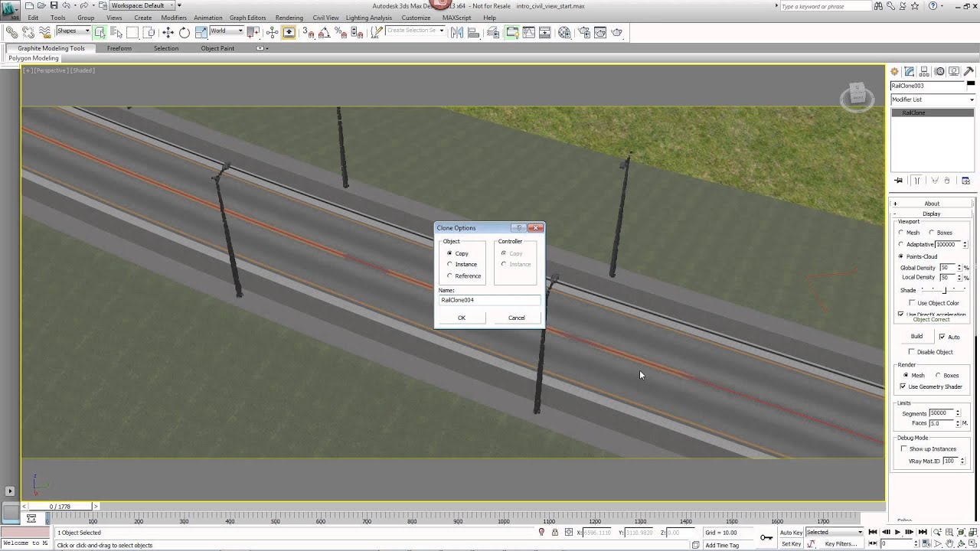980x551 pixels.
Task: Open the Rendering menu
Action: point(289,18)
